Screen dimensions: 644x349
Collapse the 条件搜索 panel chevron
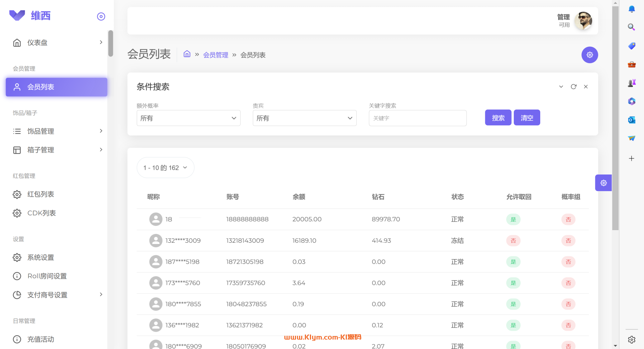tap(561, 87)
